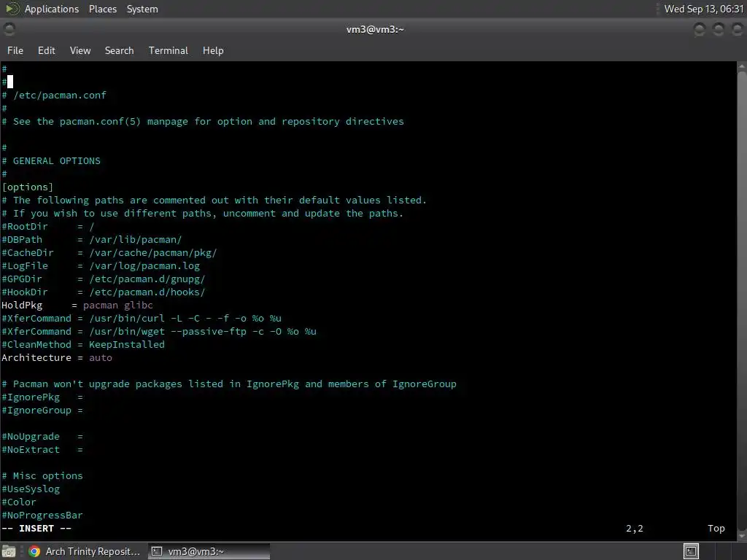Click the curl '#XferCommand' line

tap(142, 318)
